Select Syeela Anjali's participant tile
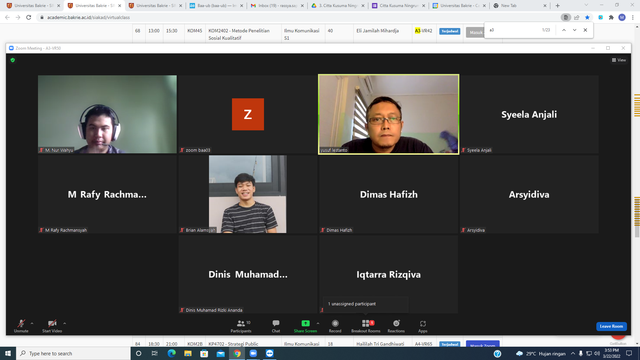 point(529,114)
